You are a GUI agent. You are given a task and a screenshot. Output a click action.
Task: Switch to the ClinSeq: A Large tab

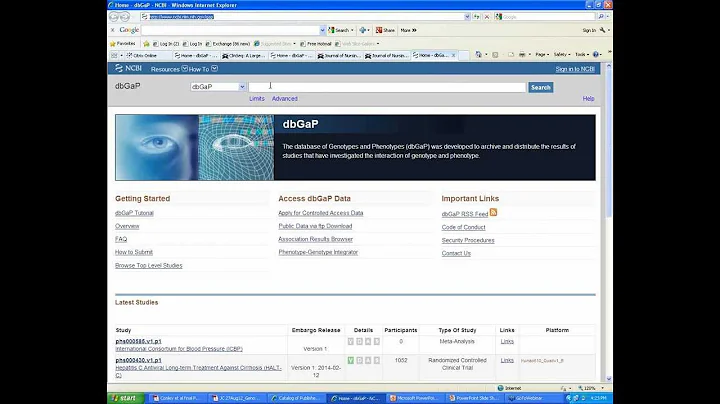pos(244,55)
